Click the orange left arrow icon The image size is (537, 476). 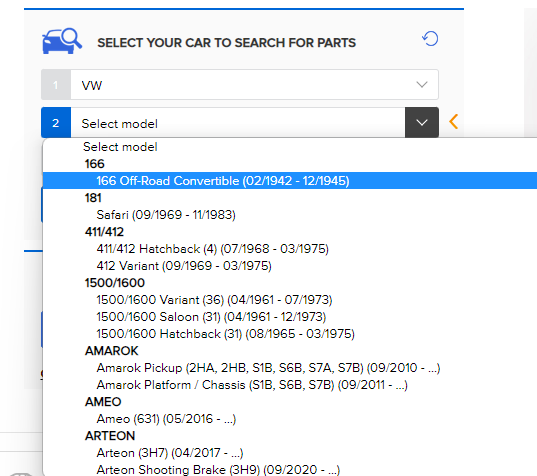[453, 122]
